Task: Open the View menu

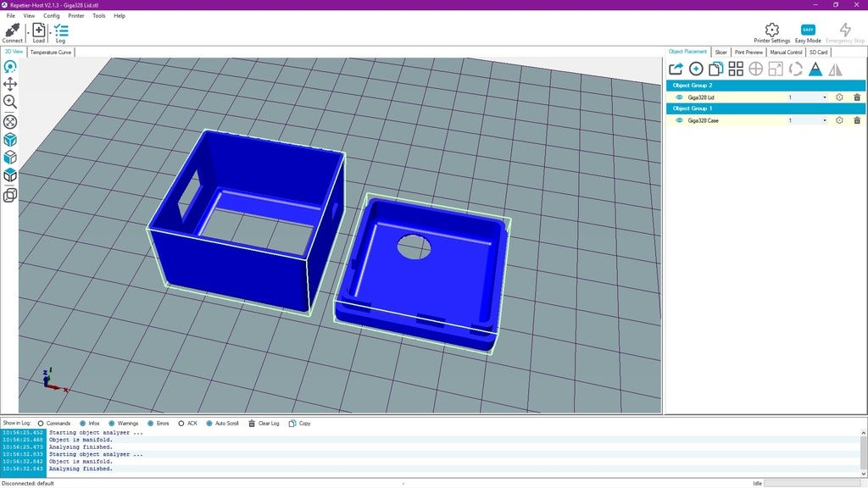Action: 29,15
